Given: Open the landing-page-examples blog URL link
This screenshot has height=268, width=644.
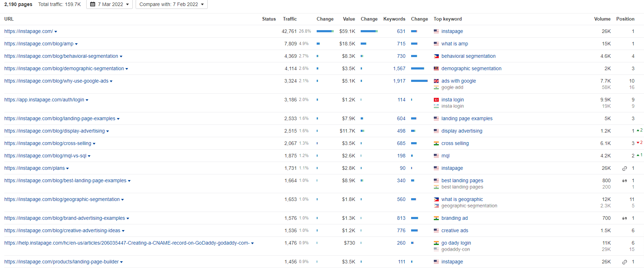Looking at the screenshot, I should (x=60, y=118).
